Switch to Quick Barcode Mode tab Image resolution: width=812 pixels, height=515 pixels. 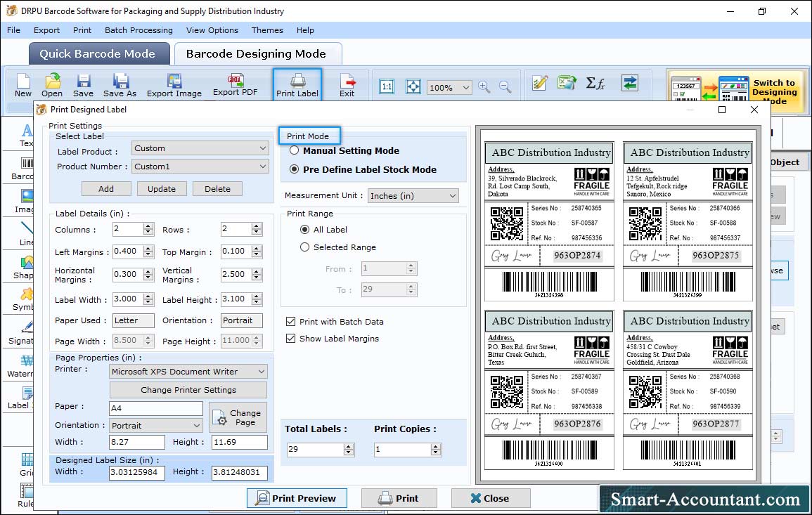click(99, 54)
